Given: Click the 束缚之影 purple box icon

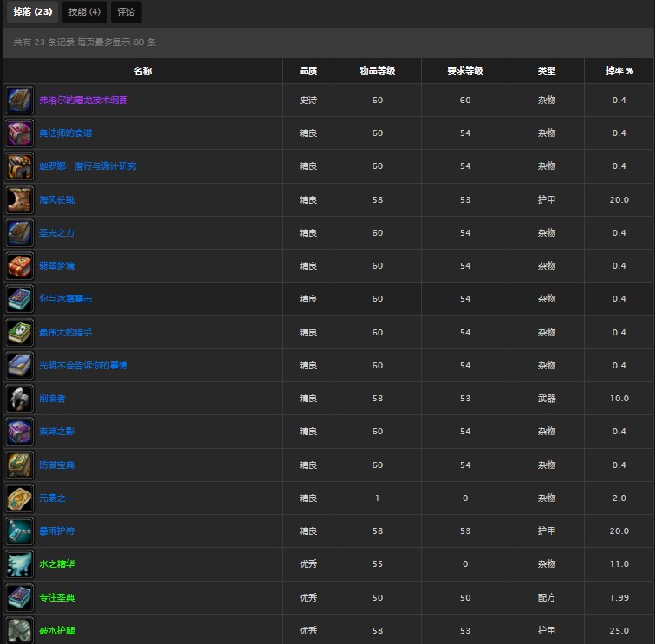Looking at the screenshot, I should 19,432.
